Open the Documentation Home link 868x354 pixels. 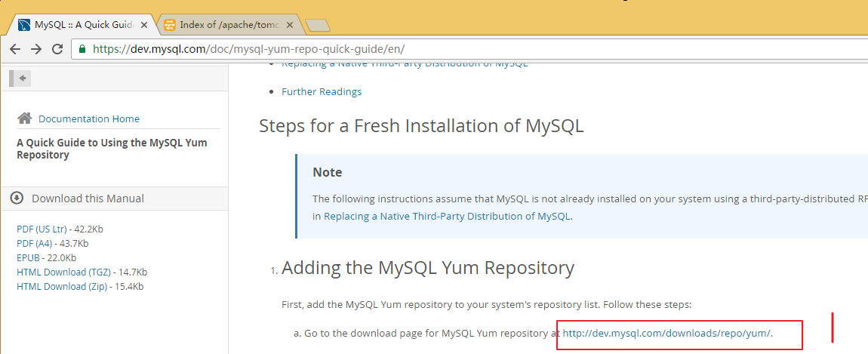pyautogui.click(x=88, y=119)
